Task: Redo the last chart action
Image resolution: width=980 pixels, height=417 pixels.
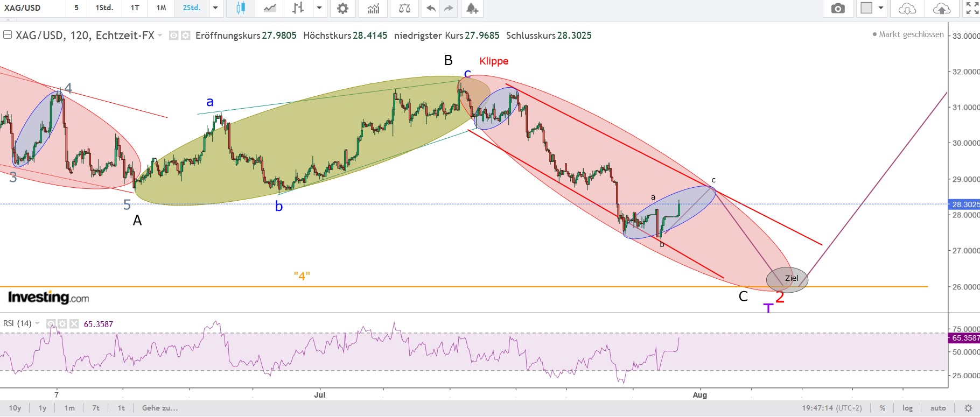Action: 449,8
